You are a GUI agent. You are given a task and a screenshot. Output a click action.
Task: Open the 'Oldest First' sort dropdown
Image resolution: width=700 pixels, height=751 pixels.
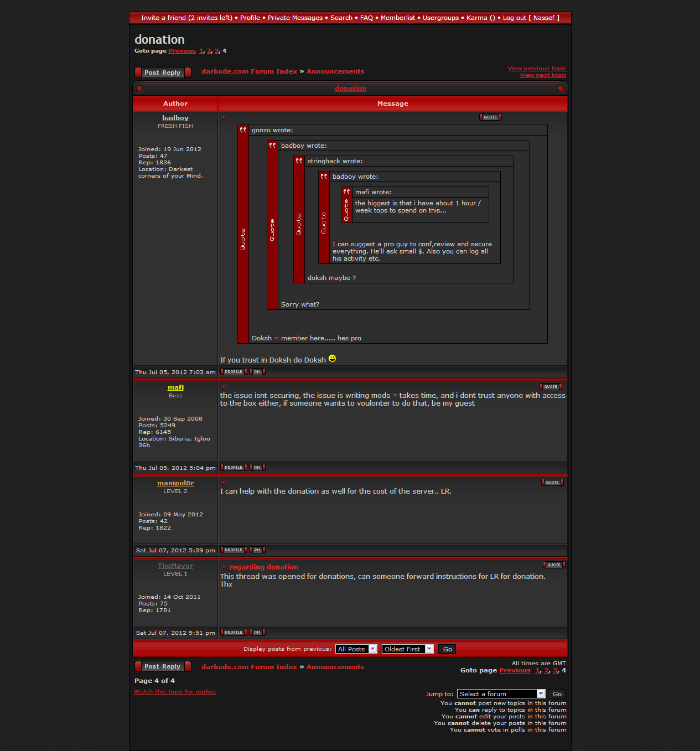(x=407, y=649)
